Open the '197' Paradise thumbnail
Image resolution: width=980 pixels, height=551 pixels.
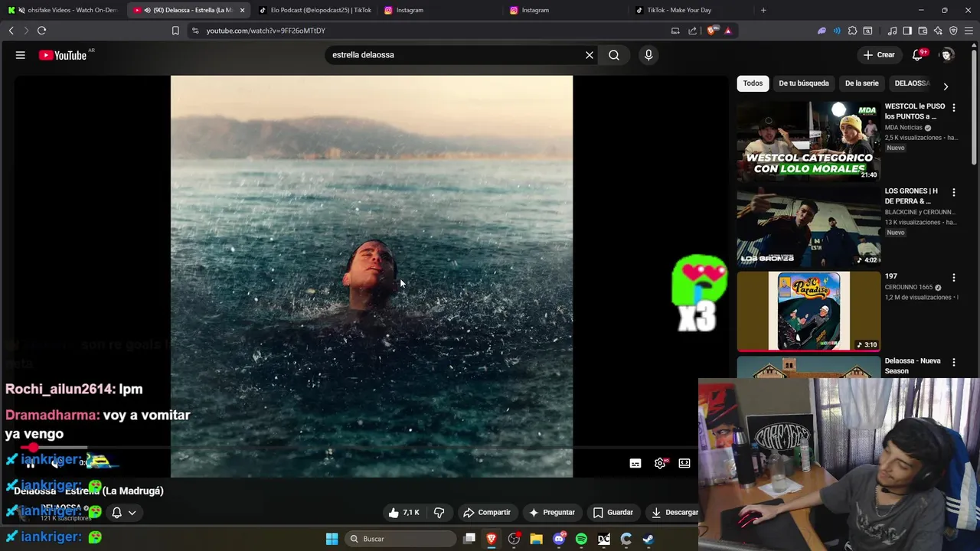(808, 311)
